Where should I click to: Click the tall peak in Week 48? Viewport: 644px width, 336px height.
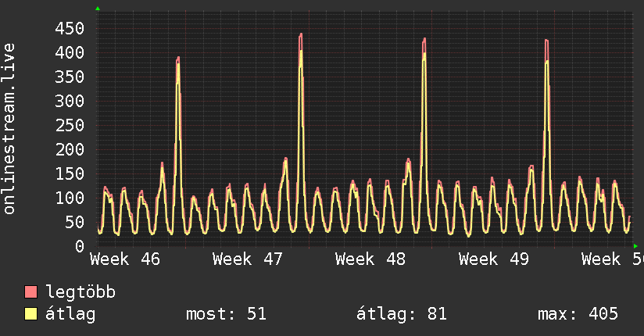[x=424, y=39]
